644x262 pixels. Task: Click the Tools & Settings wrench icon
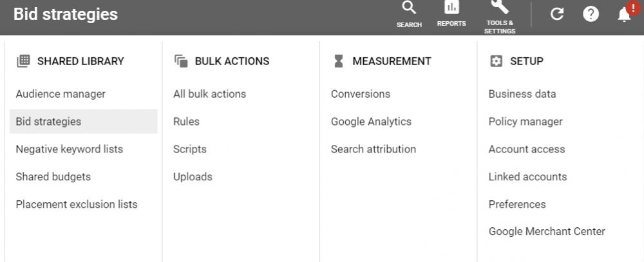pyautogui.click(x=500, y=8)
